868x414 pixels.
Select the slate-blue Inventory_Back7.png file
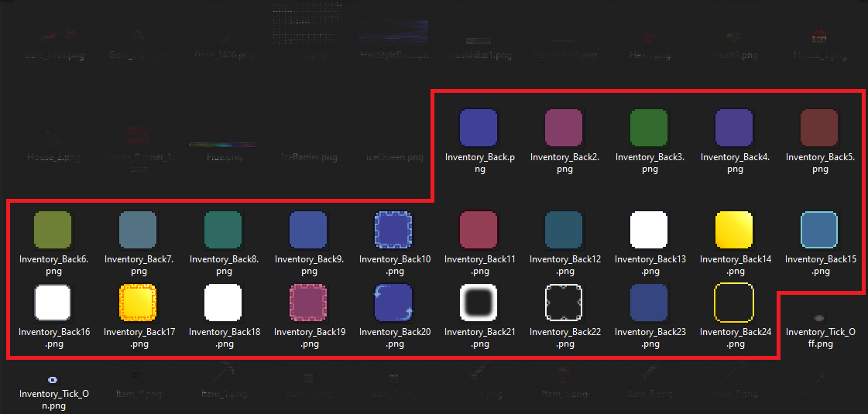(138, 230)
